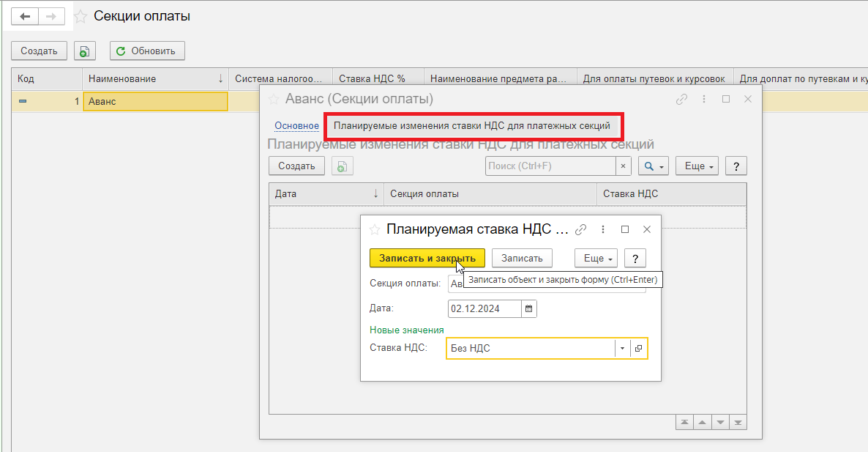
Task: Switch to Планируемые изменения ставки НДС tab
Action: (471, 126)
